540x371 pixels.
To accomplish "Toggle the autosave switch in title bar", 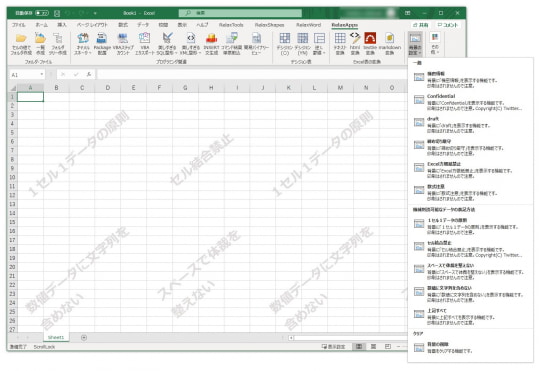I will click(42, 13).
